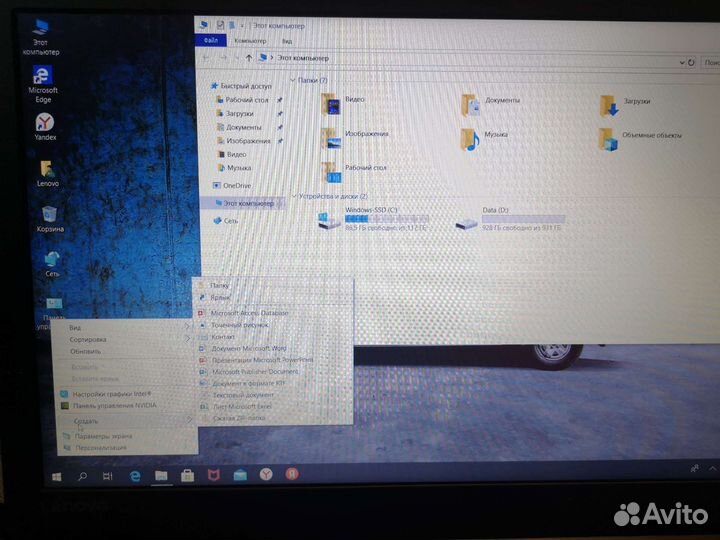This screenshot has height=540, width=720.
Task: Open the Рабочий стол folder in Explorer
Action: point(354,172)
